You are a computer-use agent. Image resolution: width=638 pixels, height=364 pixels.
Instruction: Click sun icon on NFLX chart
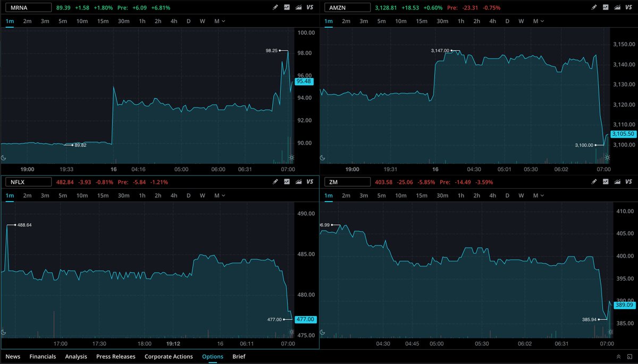tap(291, 332)
